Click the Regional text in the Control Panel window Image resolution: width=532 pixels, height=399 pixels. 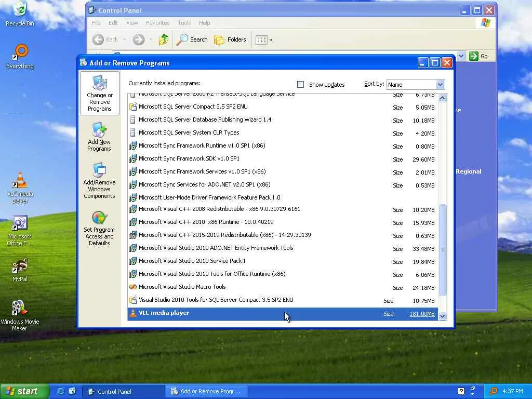[x=469, y=171]
